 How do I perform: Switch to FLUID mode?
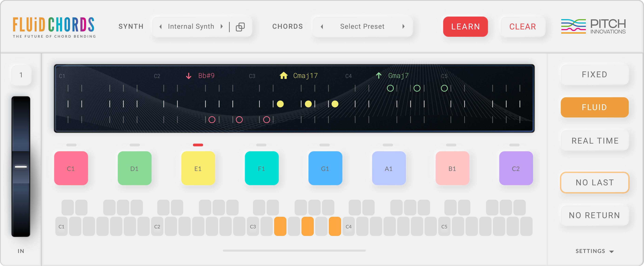[594, 107]
